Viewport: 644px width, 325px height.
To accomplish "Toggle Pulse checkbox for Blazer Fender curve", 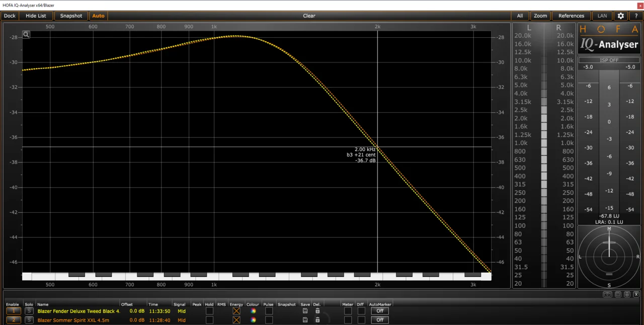I will 269,311.
